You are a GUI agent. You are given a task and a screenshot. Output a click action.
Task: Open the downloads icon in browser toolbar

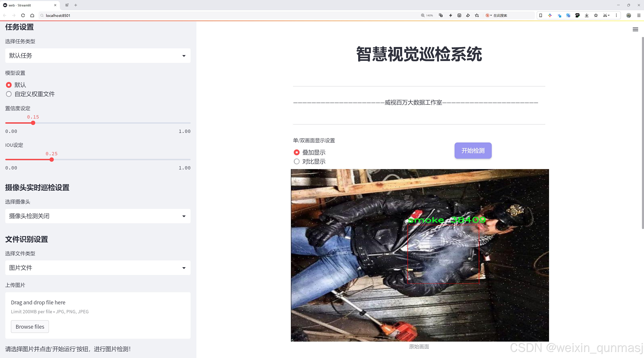pyautogui.click(x=587, y=16)
